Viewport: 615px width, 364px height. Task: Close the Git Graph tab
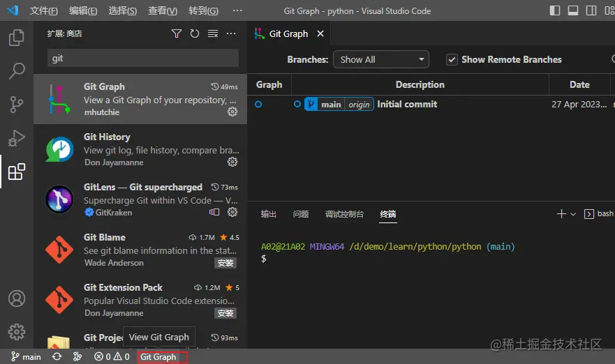[320, 33]
